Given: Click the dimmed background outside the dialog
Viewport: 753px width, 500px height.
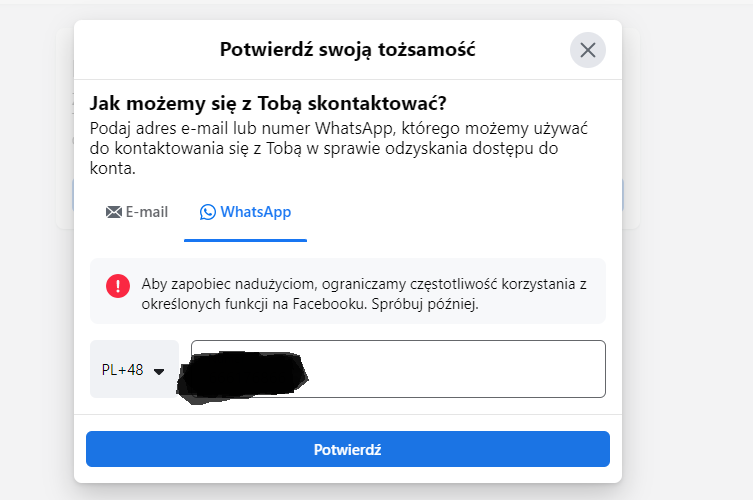Looking at the screenshot, I should pos(690,300).
